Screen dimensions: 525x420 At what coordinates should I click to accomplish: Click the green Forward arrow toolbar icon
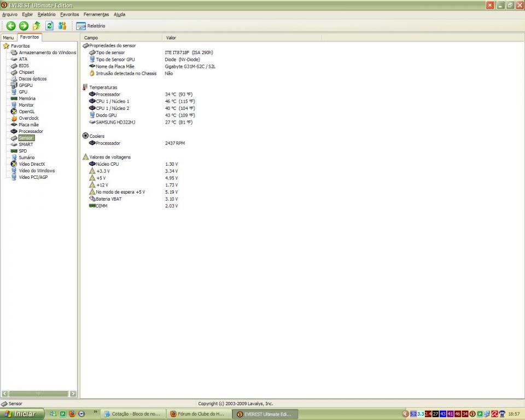[24, 26]
